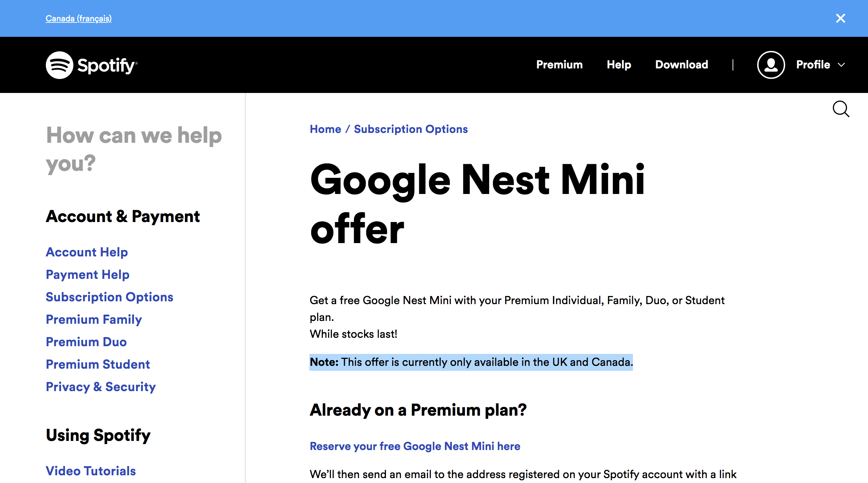Expand the Profile dropdown chevron

[x=841, y=65]
